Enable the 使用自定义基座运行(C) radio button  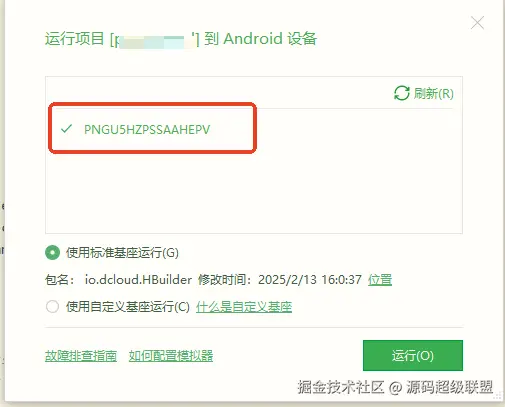click(52, 306)
